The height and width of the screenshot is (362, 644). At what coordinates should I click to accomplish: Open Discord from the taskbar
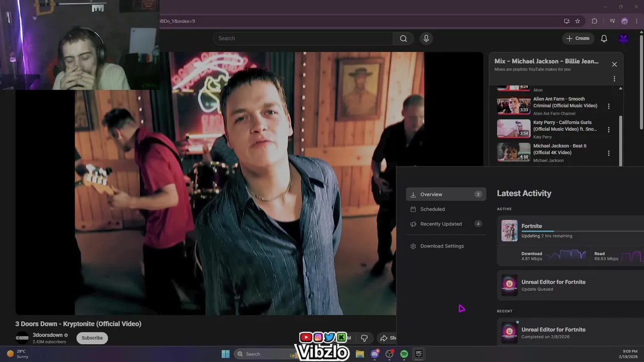[x=375, y=354]
